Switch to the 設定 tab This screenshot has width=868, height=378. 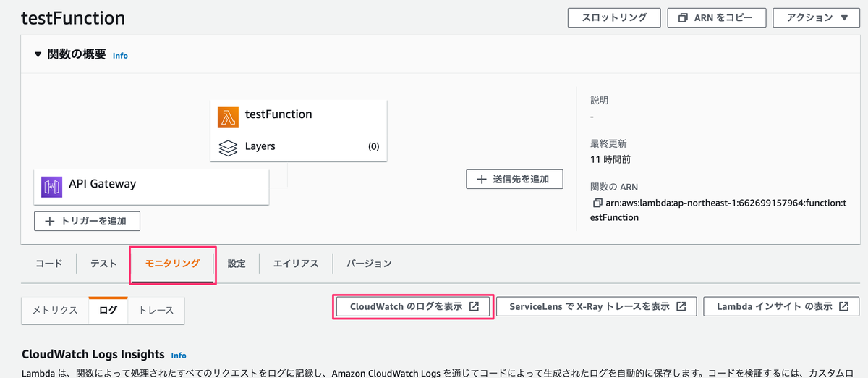coord(237,264)
